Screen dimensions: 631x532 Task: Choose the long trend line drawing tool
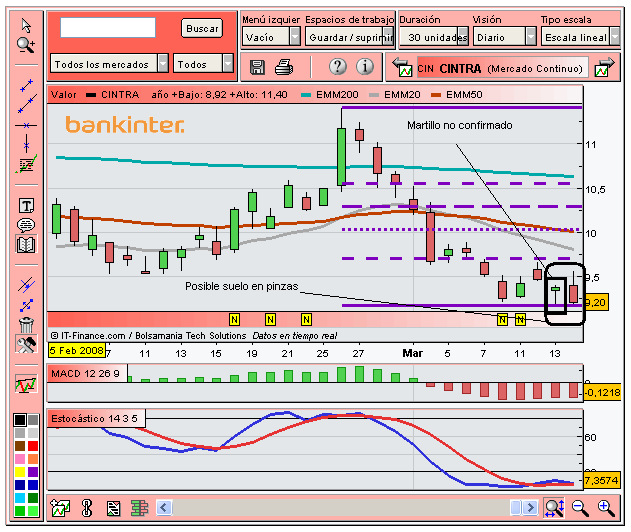point(27,104)
